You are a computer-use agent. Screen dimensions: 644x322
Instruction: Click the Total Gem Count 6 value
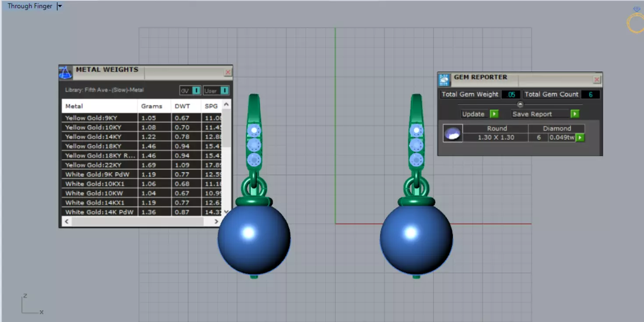591,94
